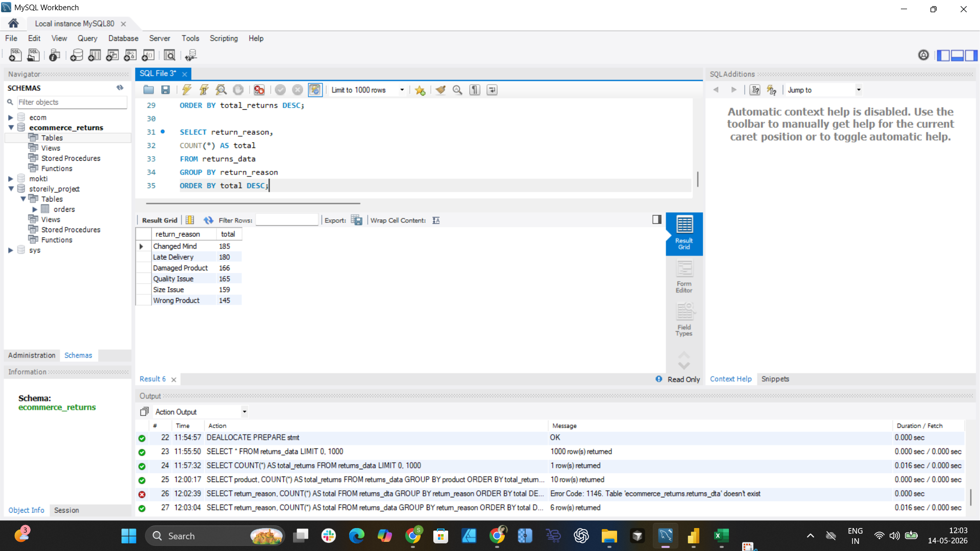The image size is (980, 551).
Task: Click the Beautify query broom icon
Action: 440,90
